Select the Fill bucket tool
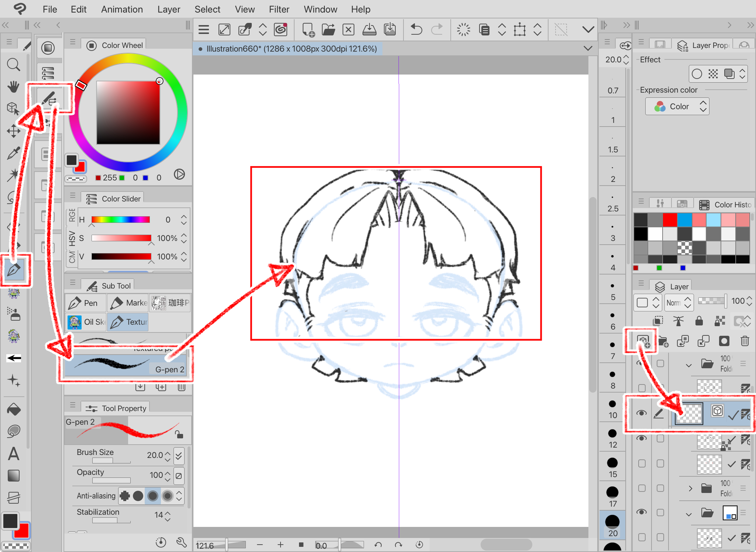Image resolution: width=756 pixels, height=552 pixels. (14, 410)
